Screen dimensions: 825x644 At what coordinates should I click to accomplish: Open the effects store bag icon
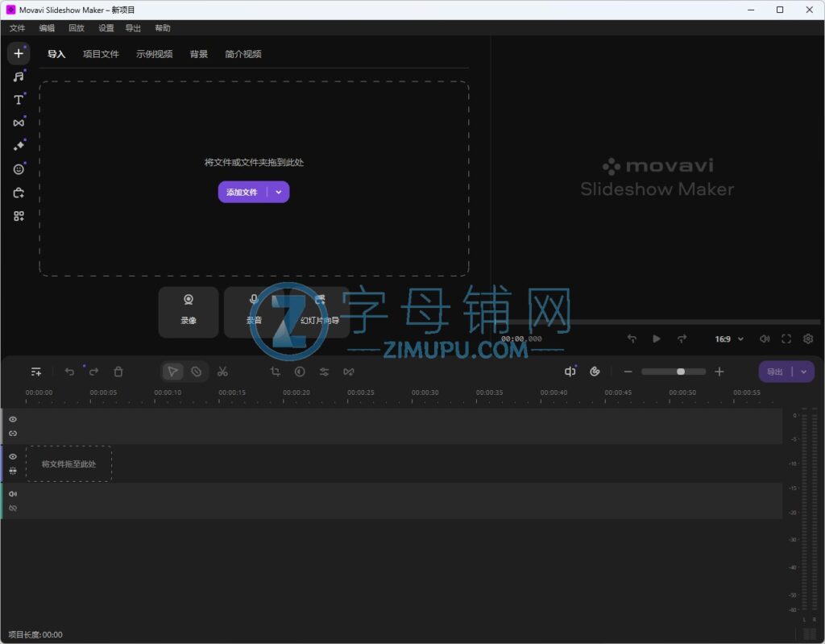[x=19, y=193]
